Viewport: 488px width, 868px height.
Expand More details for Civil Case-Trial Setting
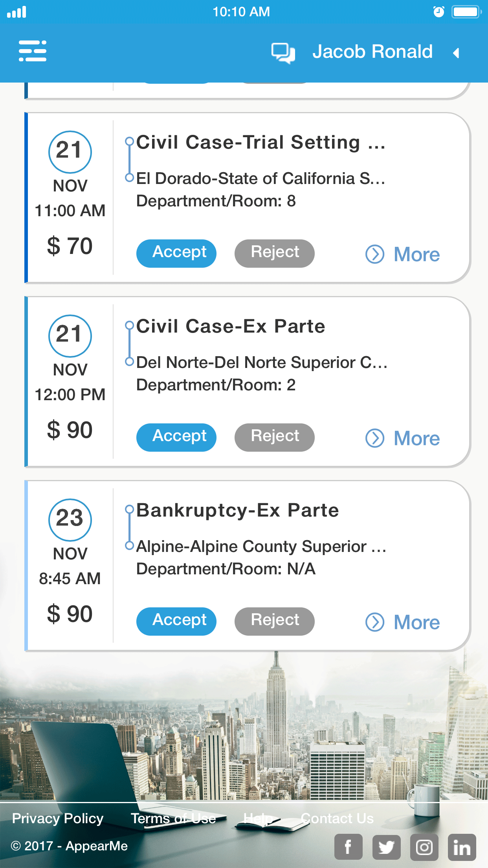(403, 254)
